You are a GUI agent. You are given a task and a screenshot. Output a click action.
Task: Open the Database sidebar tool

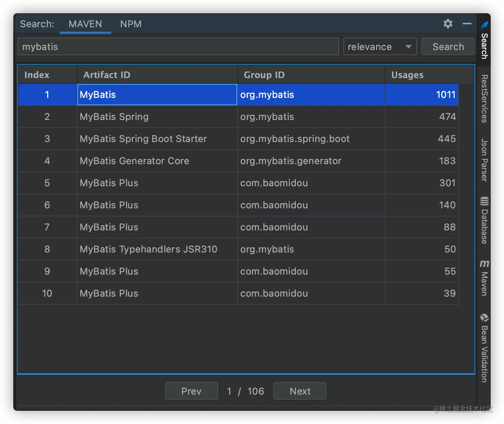pos(484,220)
